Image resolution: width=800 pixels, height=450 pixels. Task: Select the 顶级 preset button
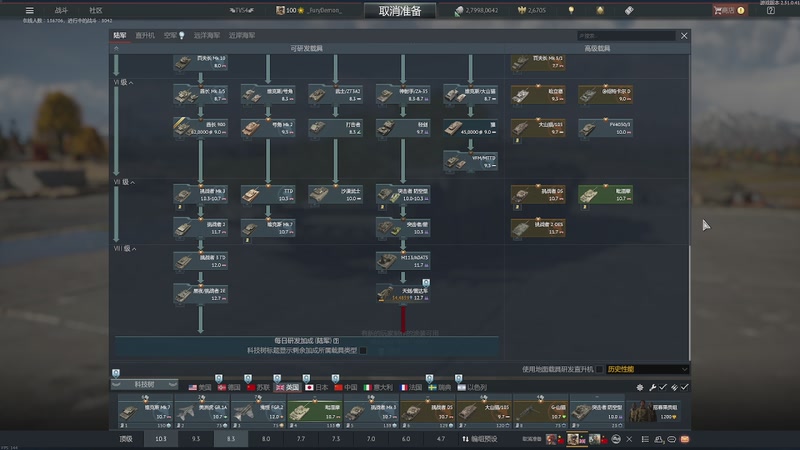pos(126,439)
